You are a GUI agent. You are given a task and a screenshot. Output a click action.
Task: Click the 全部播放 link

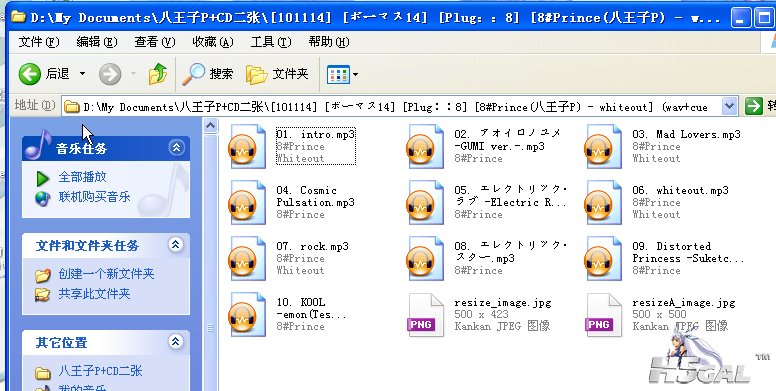coord(82,177)
